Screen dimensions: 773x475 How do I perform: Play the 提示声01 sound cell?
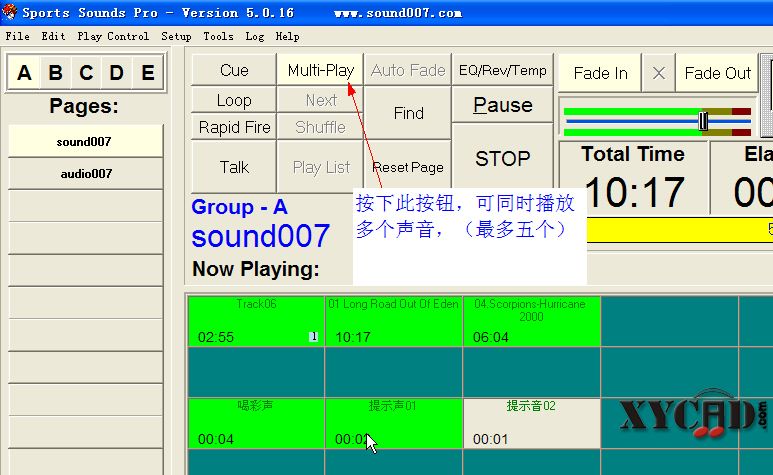pos(393,423)
